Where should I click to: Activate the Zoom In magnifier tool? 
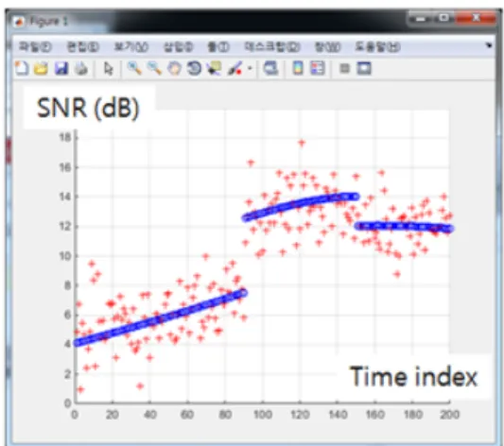[x=134, y=68]
